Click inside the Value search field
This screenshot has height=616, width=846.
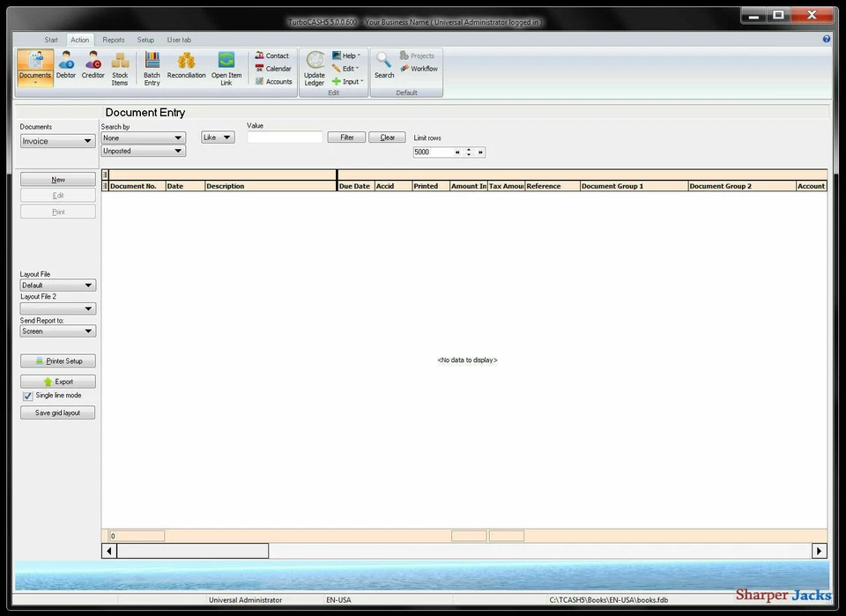pos(284,137)
